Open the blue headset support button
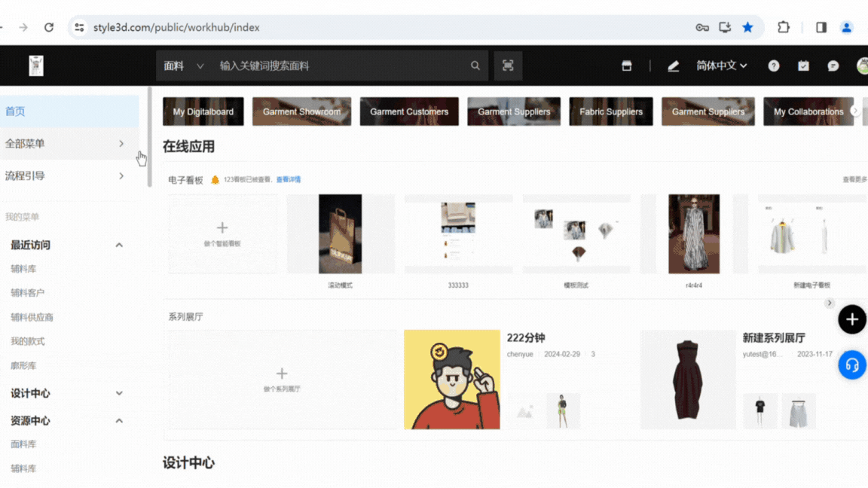 coord(851,365)
